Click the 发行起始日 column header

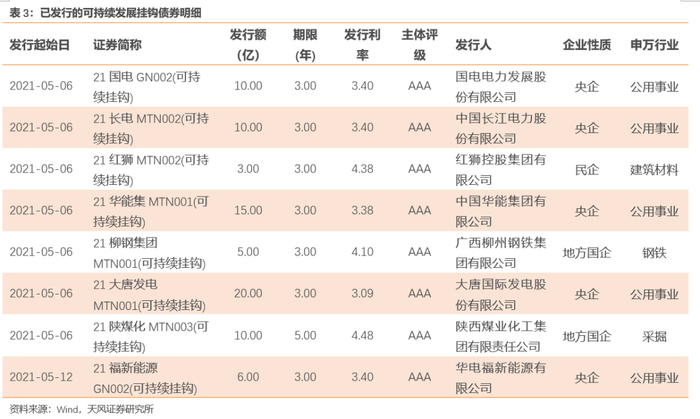pos(39,45)
